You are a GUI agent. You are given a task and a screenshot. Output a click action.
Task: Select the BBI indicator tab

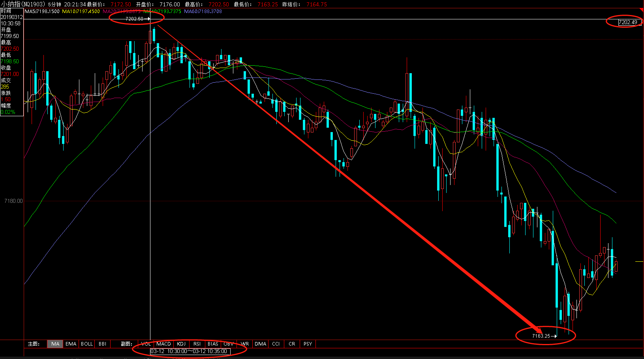[x=103, y=344]
